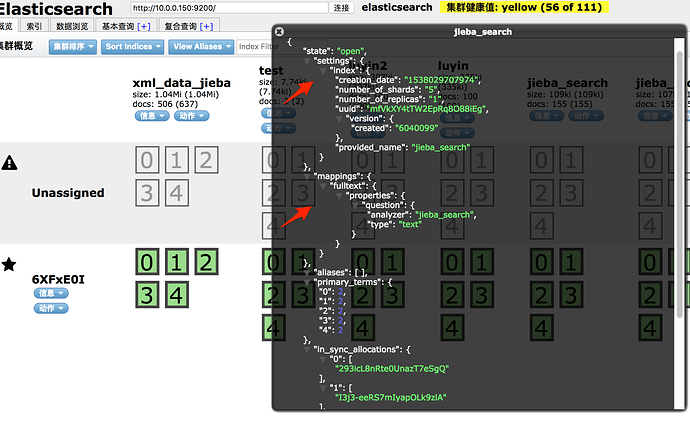Select green shard 0 of xml_data_jieba on 6XFxE0I
This screenshot has width=690, height=421.
pos(147,262)
